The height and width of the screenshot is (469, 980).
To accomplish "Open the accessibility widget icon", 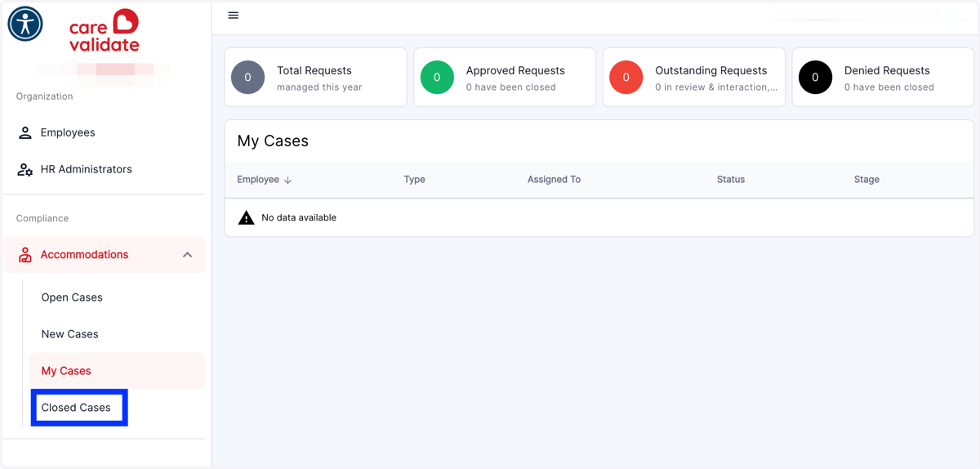I will click(25, 24).
